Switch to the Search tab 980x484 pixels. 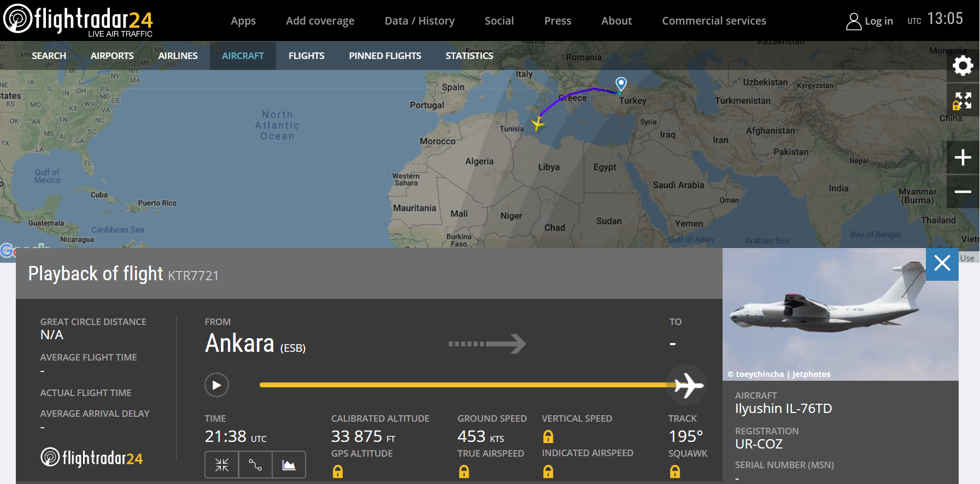click(x=49, y=56)
